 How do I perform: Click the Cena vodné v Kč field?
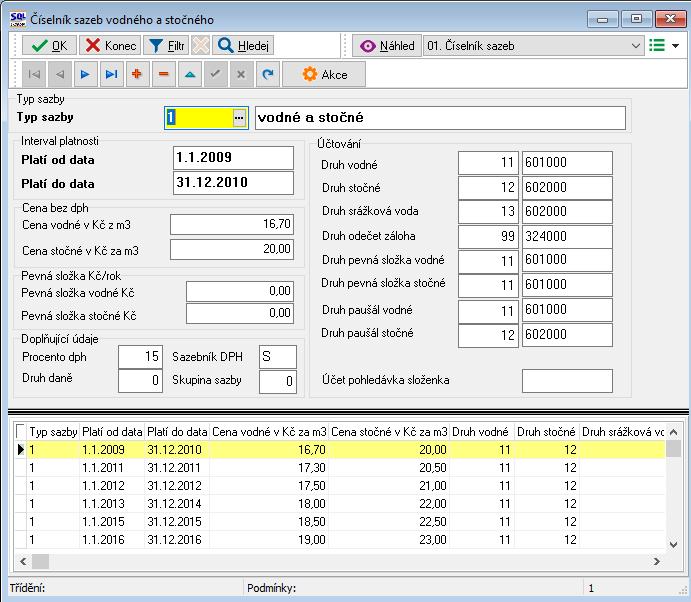(232, 224)
